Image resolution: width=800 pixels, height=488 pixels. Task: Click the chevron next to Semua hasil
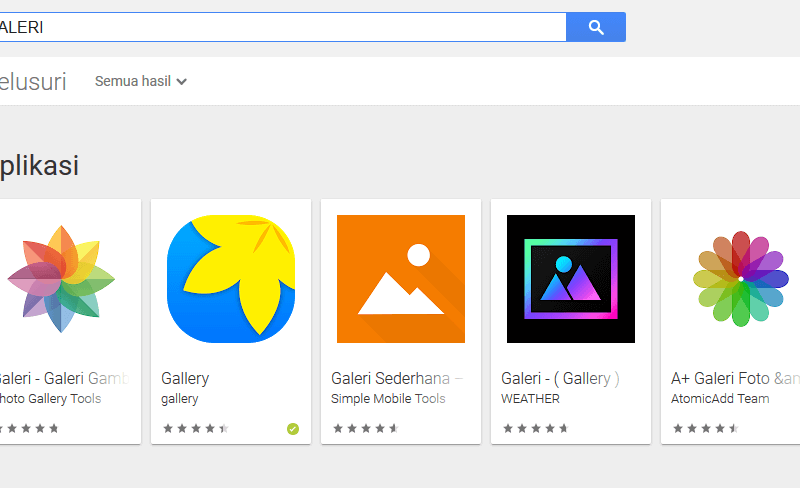tap(182, 82)
